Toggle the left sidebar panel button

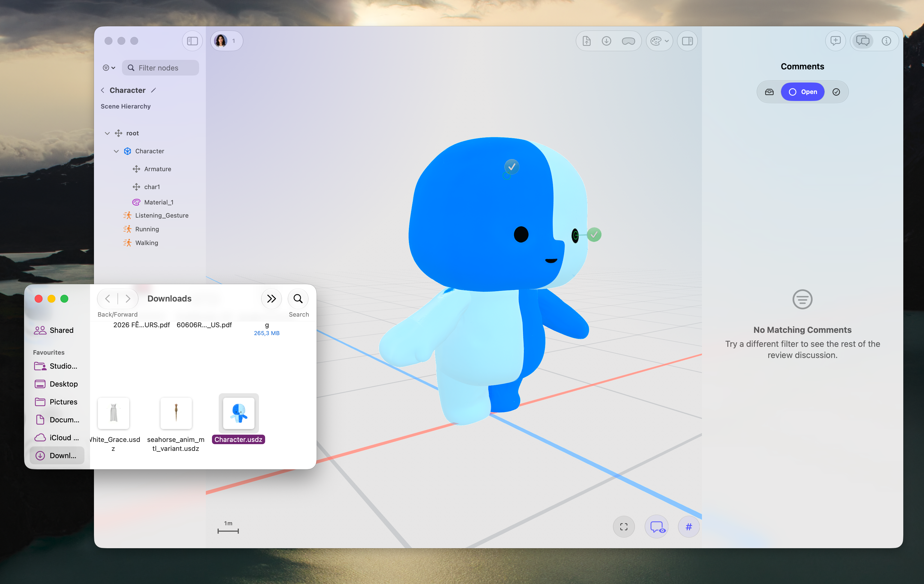pyautogui.click(x=192, y=41)
